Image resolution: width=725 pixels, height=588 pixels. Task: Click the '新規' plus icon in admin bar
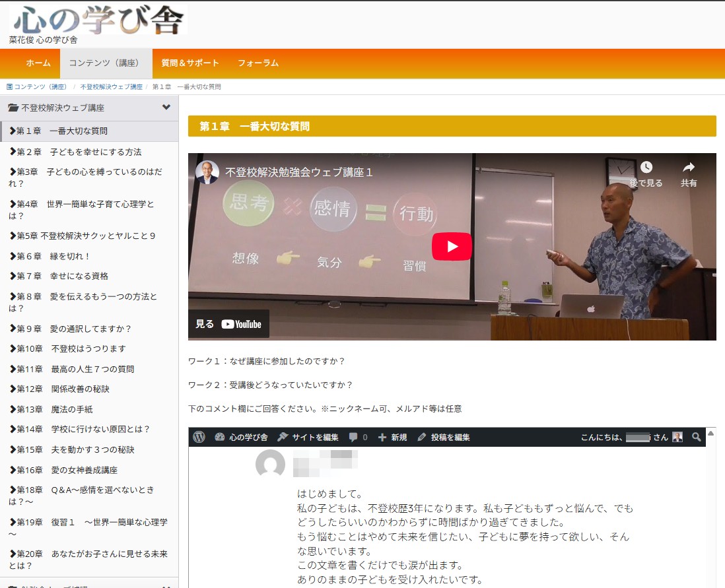point(382,437)
